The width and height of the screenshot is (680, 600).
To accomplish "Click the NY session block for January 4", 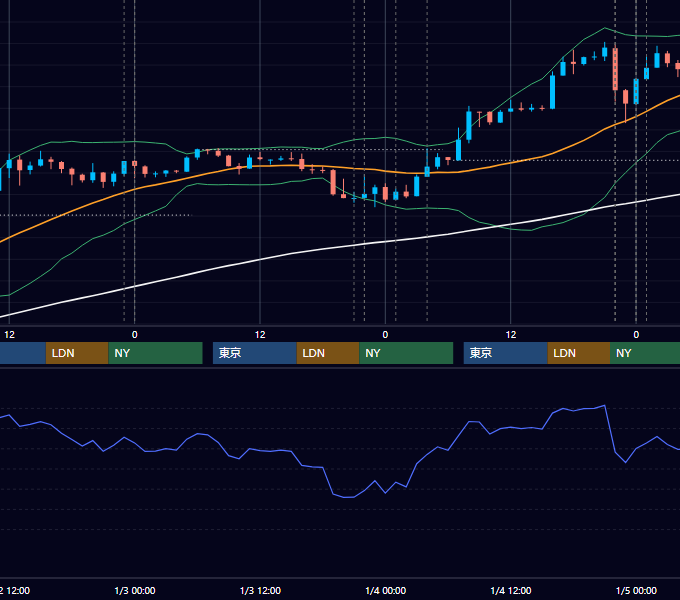I will point(645,353).
